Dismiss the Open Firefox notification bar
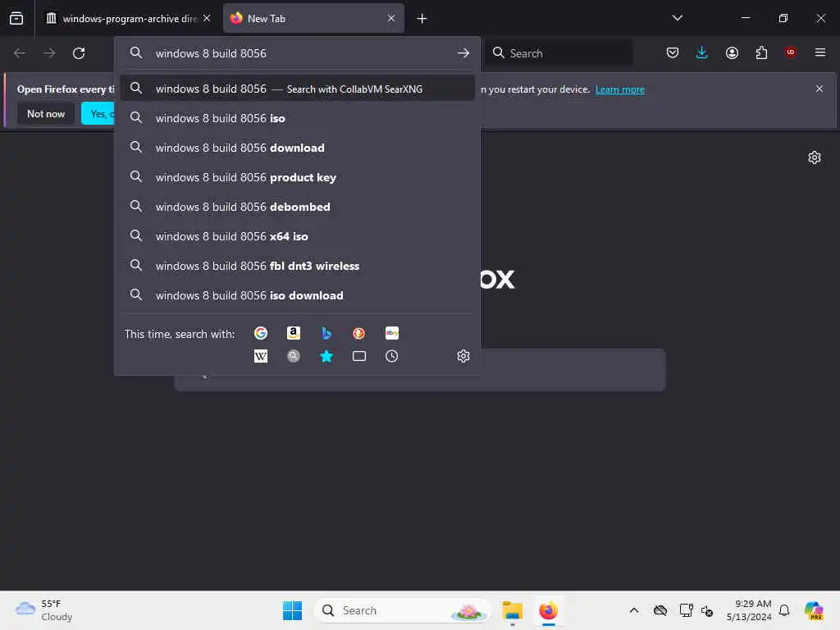Image resolution: width=840 pixels, height=630 pixels. (x=819, y=89)
